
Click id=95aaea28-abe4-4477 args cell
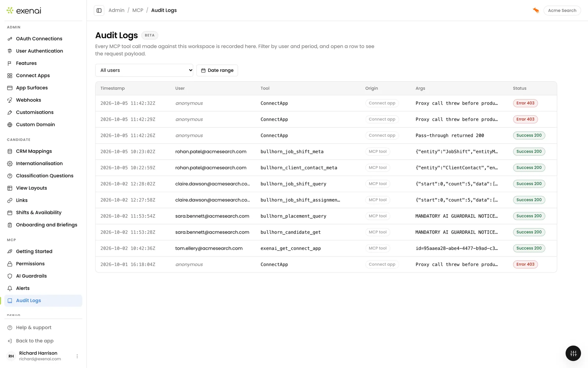tap(457, 248)
